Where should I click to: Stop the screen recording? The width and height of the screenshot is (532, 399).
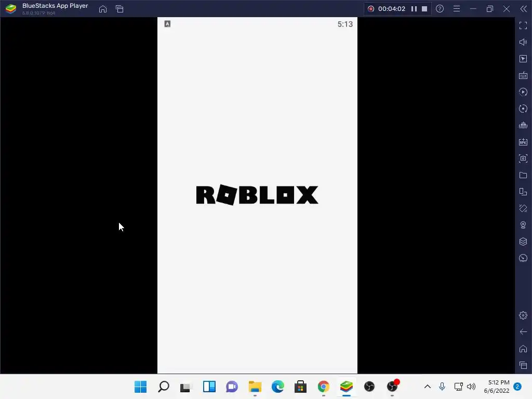tap(424, 9)
